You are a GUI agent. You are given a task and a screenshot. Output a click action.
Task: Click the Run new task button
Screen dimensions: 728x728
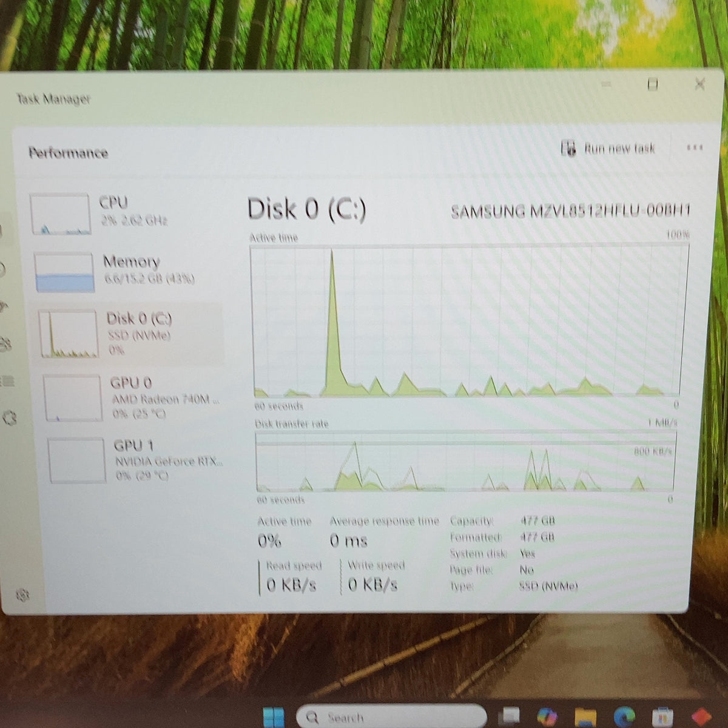608,148
